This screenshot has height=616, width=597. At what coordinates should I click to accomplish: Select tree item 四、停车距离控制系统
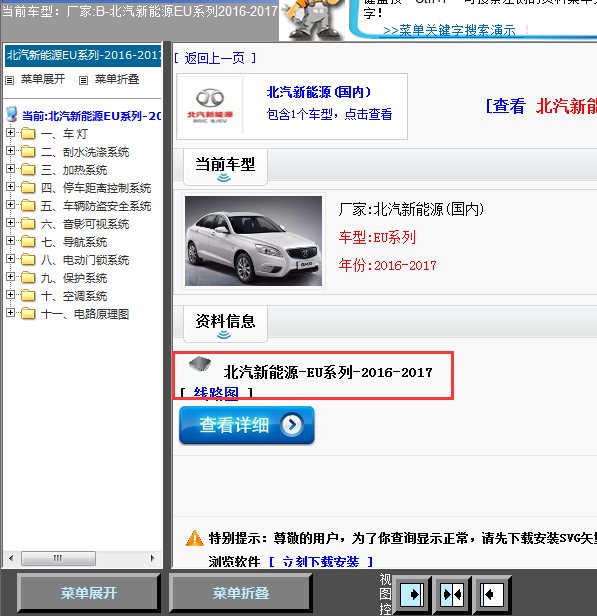(x=96, y=187)
